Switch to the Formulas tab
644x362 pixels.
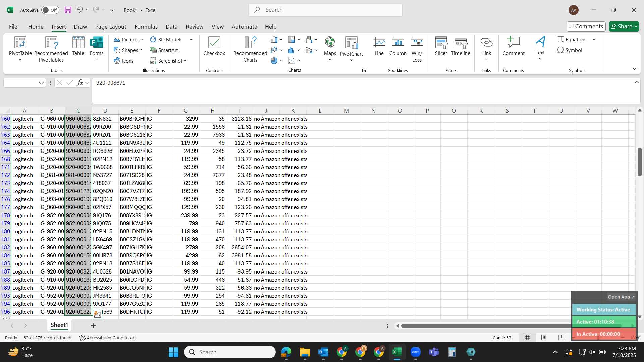point(146,27)
